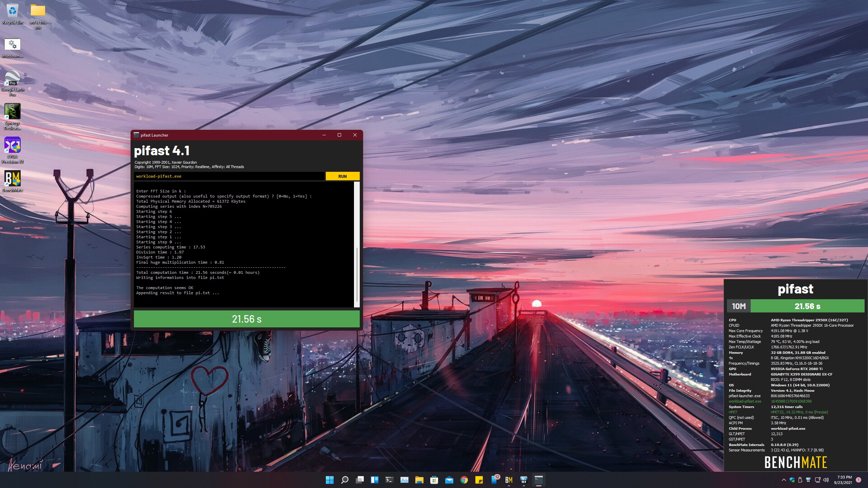Image resolution: width=868 pixels, height=488 pixels.
Task: Click 'Series computing time : 17.53' line
Action: pyautogui.click(x=171, y=247)
